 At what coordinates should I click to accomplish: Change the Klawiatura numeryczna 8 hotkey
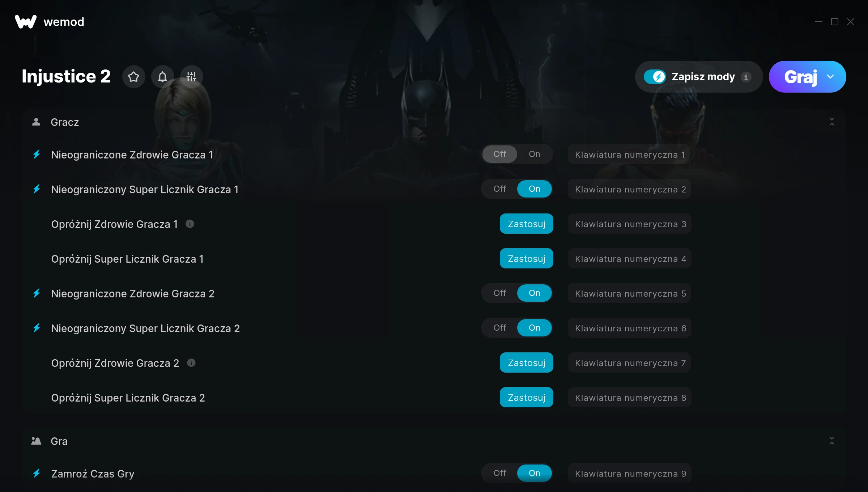[629, 397]
